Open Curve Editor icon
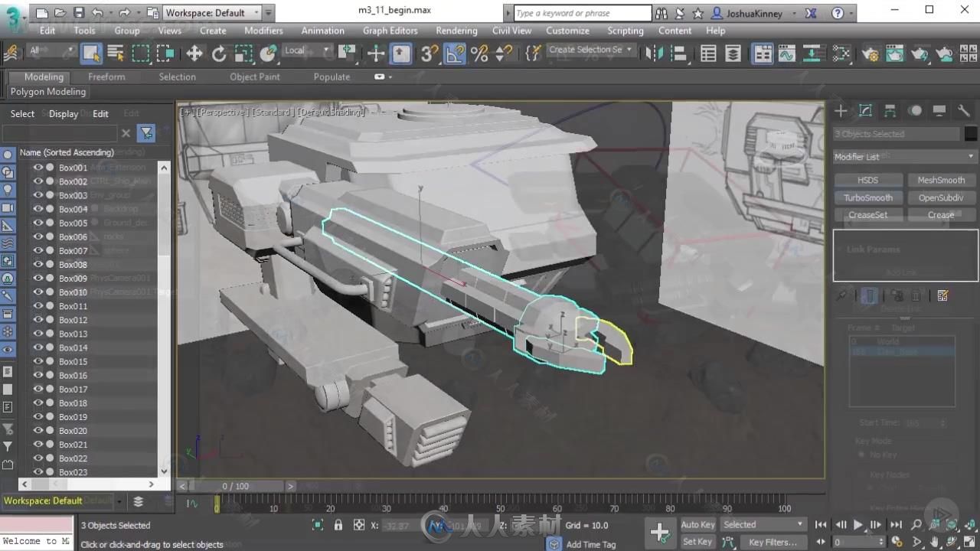Screen dimensions: 980x551 coord(787,53)
